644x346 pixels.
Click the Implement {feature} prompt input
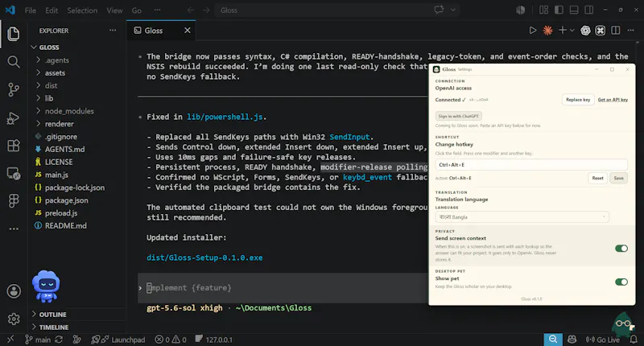click(283, 288)
